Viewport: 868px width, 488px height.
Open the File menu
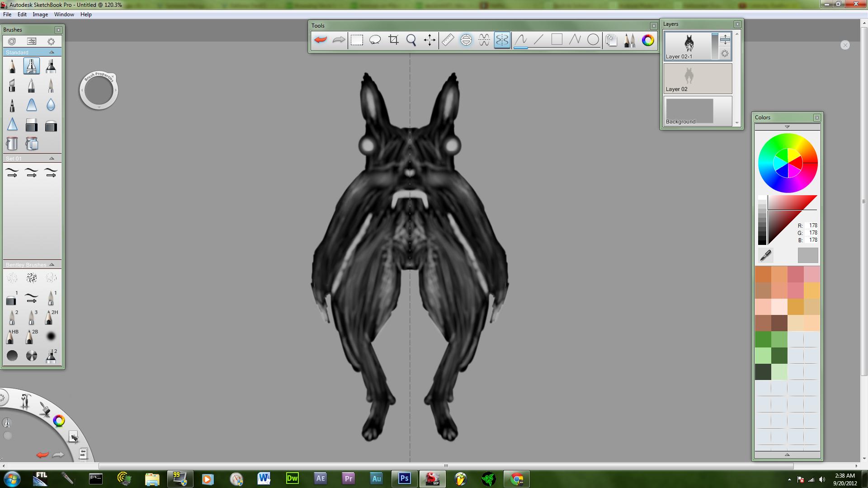[x=7, y=14]
